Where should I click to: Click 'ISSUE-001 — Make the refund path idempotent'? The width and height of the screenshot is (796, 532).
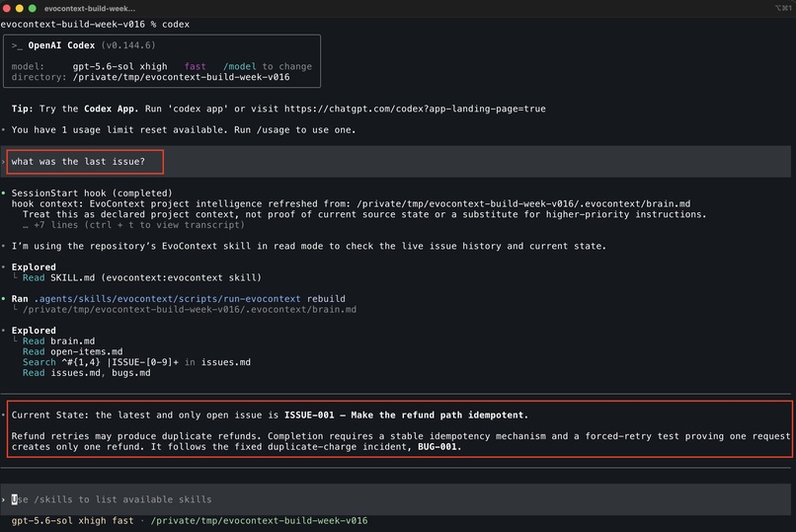pos(404,415)
